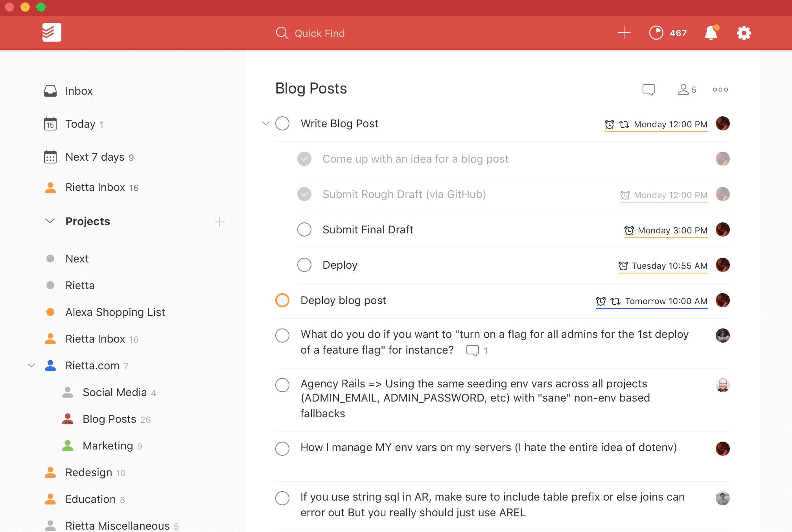Complete the Submit Final Draft task

304,229
